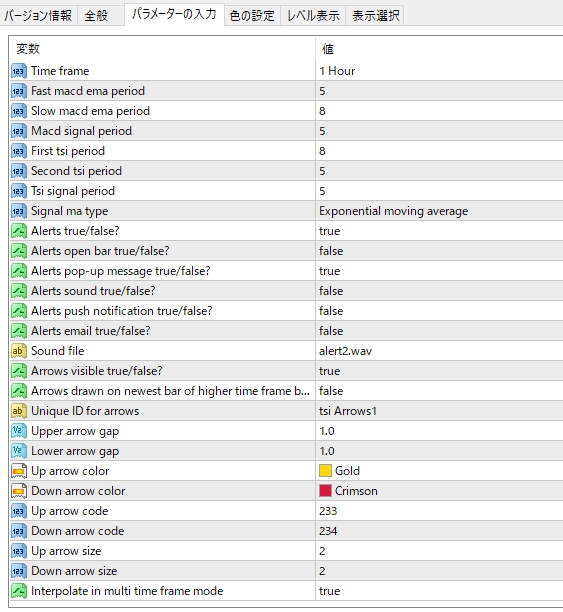Switch to the レベル表示 tab

coord(313,16)
